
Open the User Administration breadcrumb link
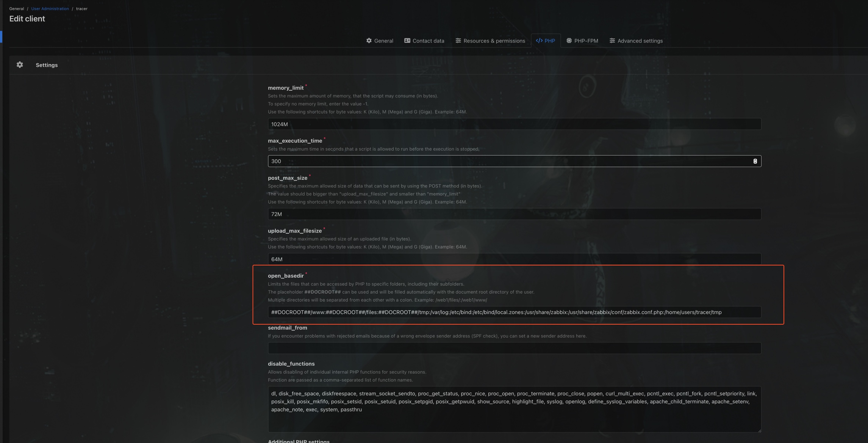(x=50, y=9)
